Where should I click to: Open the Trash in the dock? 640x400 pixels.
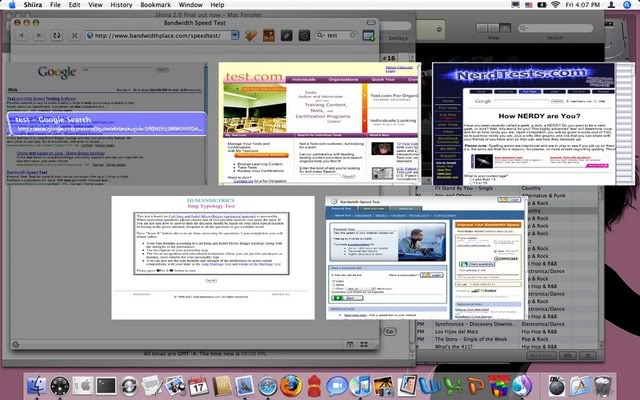point(603,385)
